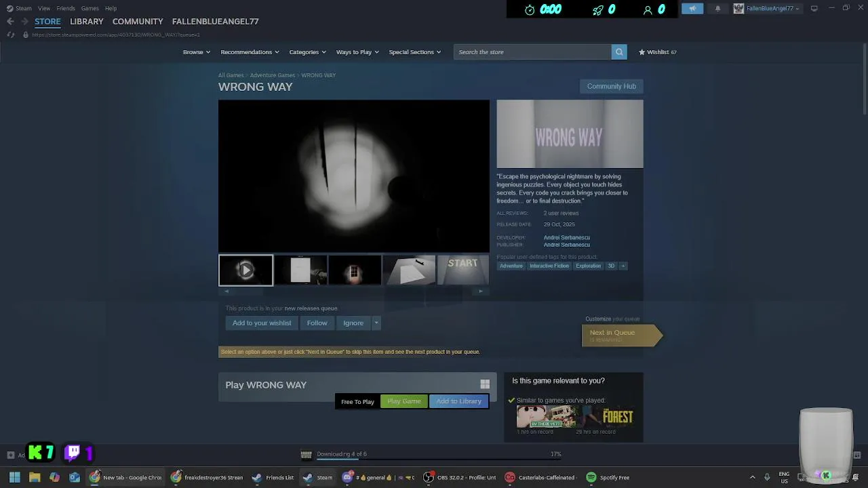Click Next in Queue button
The height and width of the screenshot is (488, 868).
click(x=620, y=335)
